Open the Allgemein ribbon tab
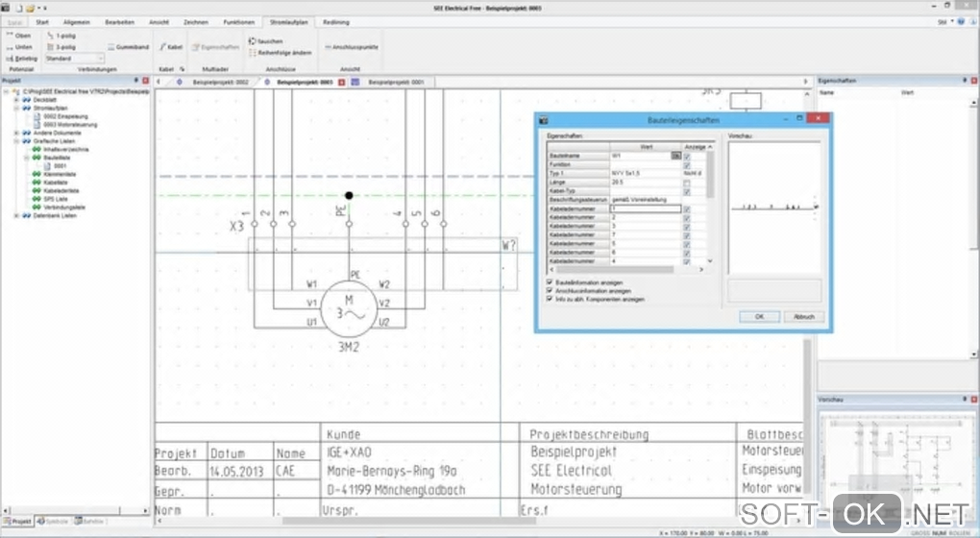The height and width of the screenshot is (538, 980). tap(76, 22)
